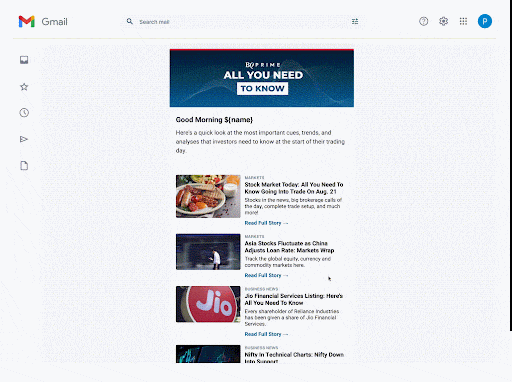This screenshot has height=382, width=512.
Task: Open Sent mail arrow icon
Action: click(24, 139)
